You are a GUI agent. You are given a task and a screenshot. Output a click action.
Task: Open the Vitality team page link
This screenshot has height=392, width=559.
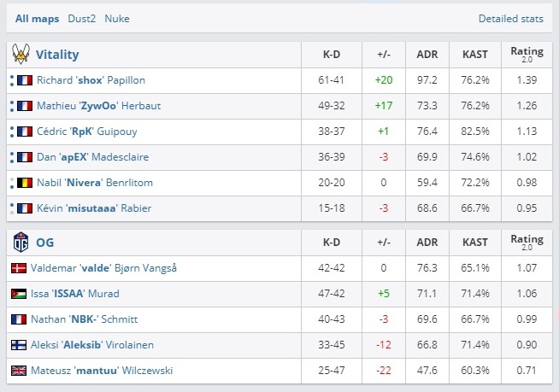57,55
